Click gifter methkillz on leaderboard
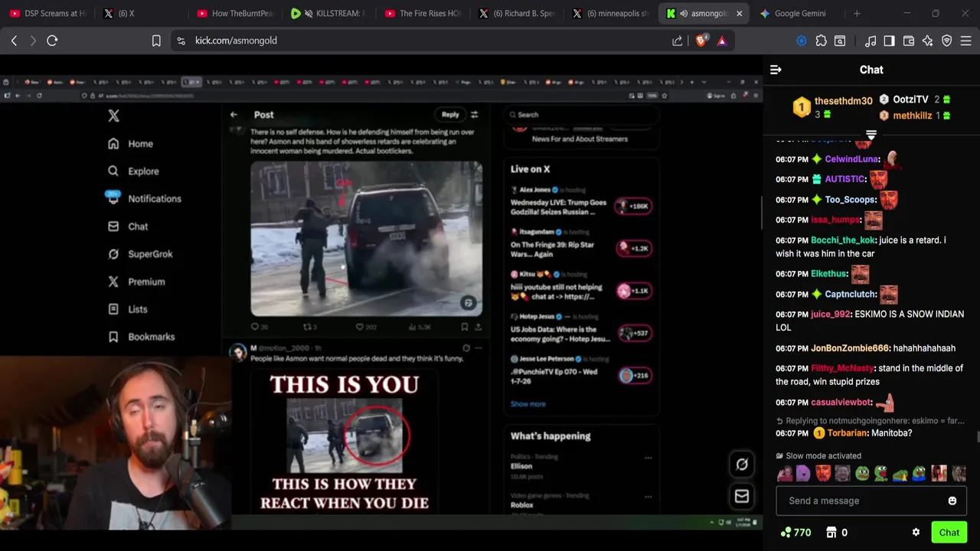Image resolution: width=980 pixels, height=551 pixels. point(912,116)
